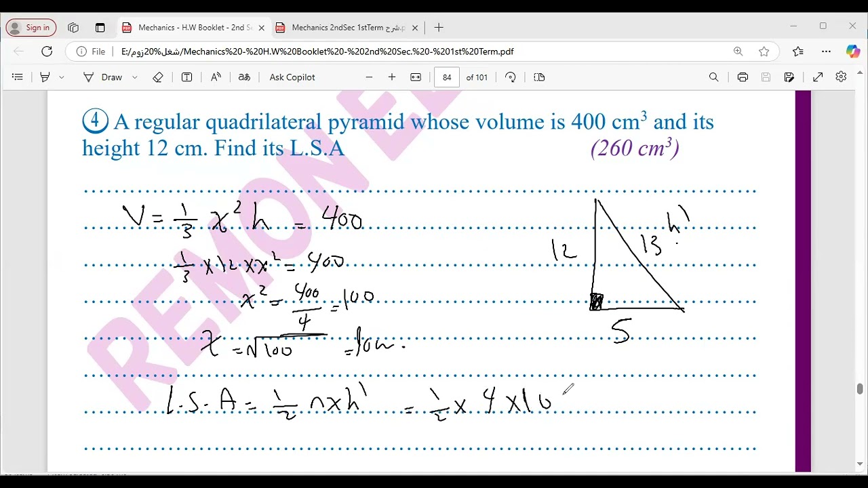This screenshot has height=488, width=868.
Task: Click the Back navigation arrow
Action: 18,52
